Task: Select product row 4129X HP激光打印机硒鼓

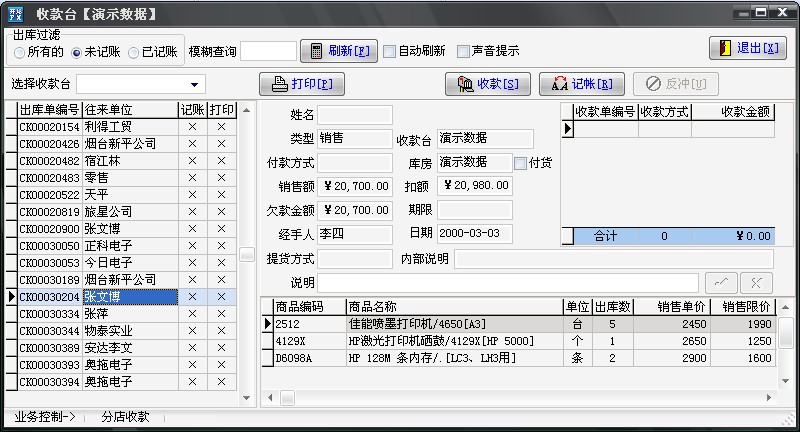Action: coord(519,341)
